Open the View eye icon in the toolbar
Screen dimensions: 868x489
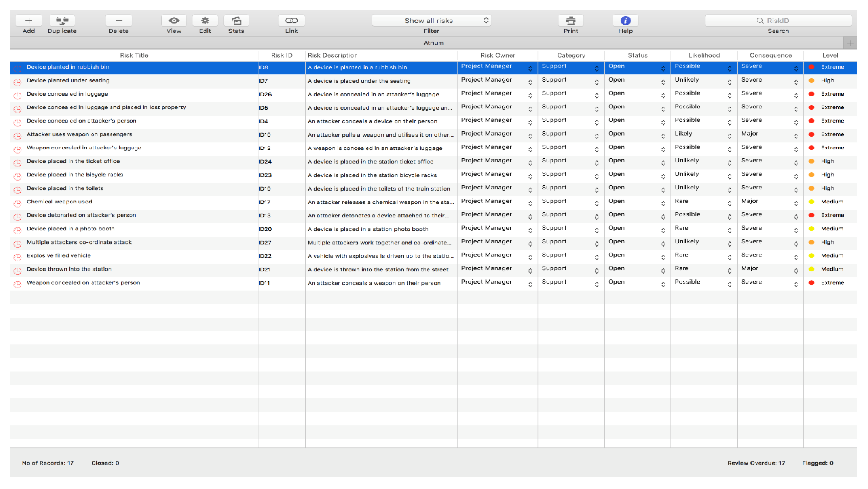(174, 21)
